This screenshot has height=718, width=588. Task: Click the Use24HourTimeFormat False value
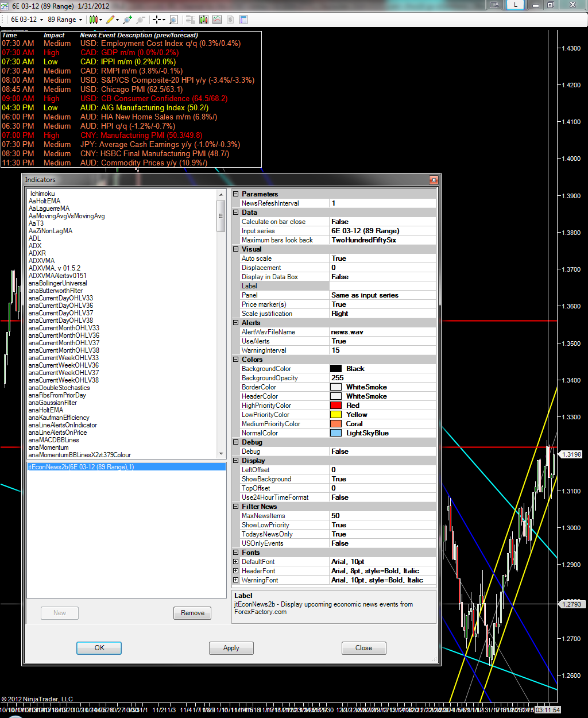tap(382, 497)
